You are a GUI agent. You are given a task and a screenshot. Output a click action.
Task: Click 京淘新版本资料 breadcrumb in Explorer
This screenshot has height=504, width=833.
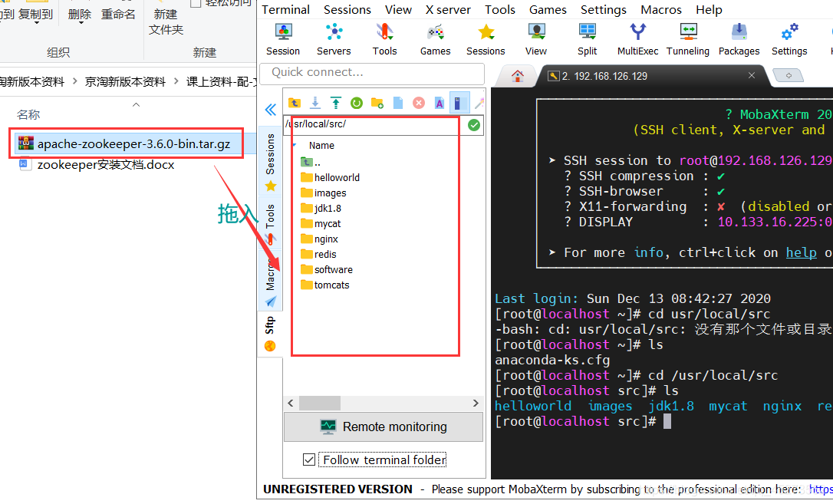point(125,82)
